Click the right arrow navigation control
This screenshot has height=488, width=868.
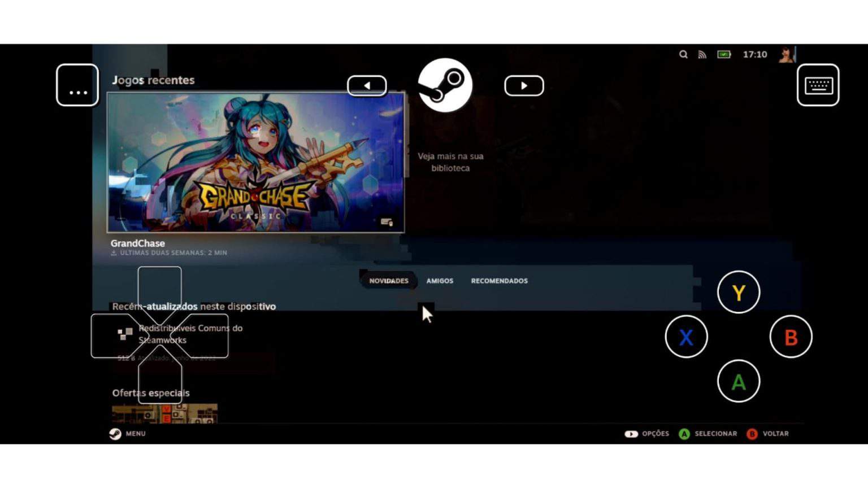click(x=524, y=85)
